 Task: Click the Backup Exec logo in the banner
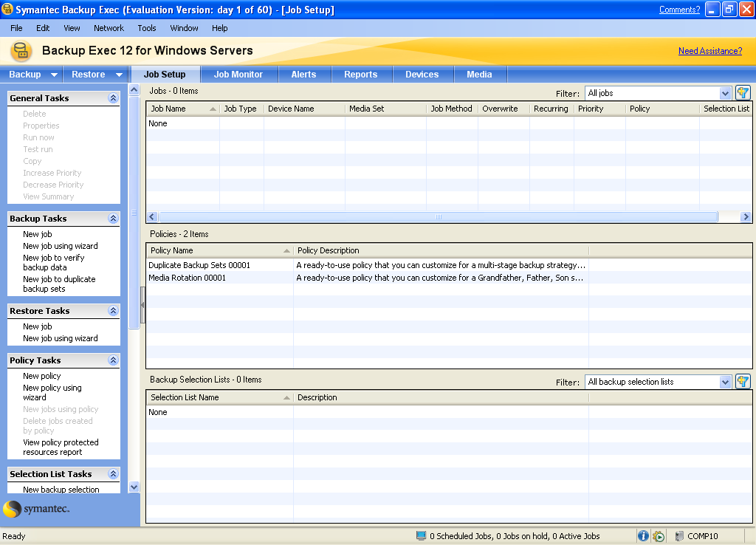21,51
